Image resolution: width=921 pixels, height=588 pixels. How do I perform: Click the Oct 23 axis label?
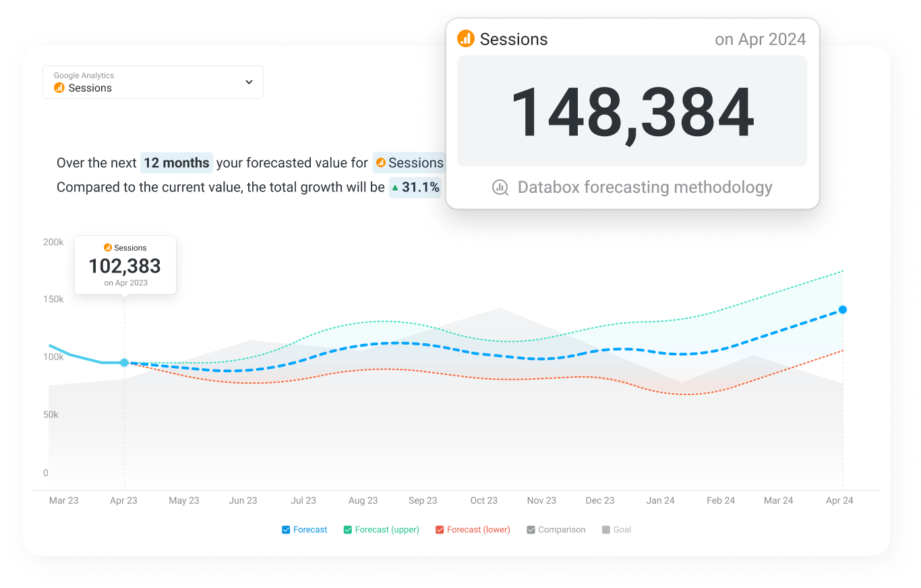[x=483, y=500]
